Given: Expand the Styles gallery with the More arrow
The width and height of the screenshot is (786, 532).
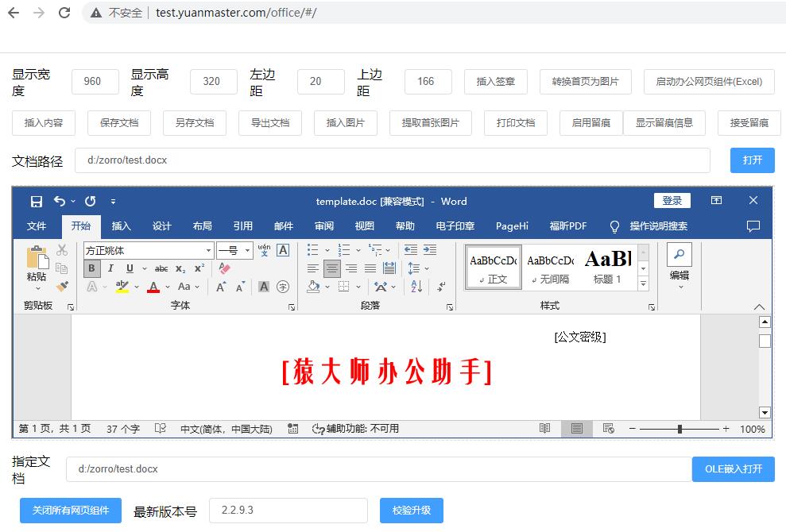Looking at the screenshot, I should click(643, 283).
